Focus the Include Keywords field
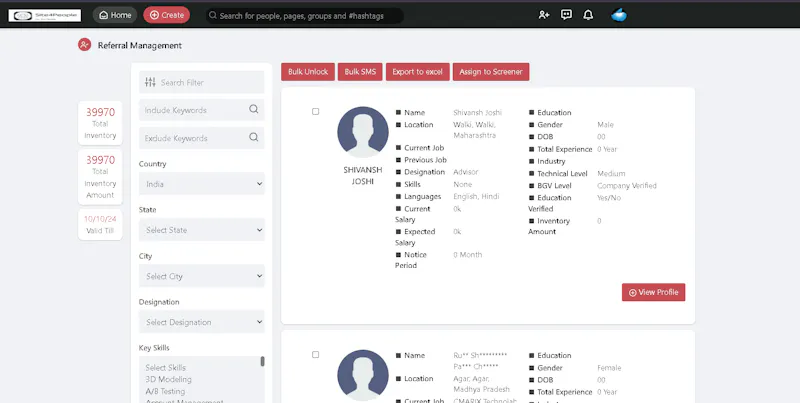 coord(202,110)
